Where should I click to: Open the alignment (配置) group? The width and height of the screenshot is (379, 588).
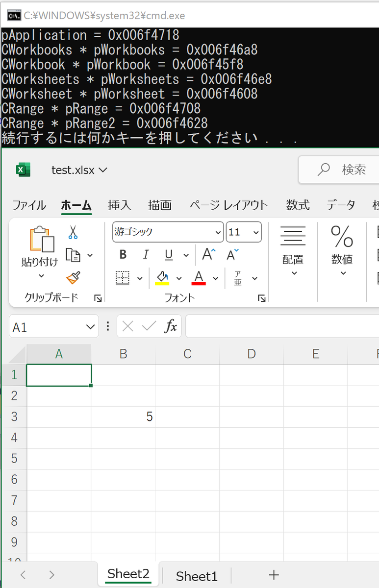tap(293, 250)
